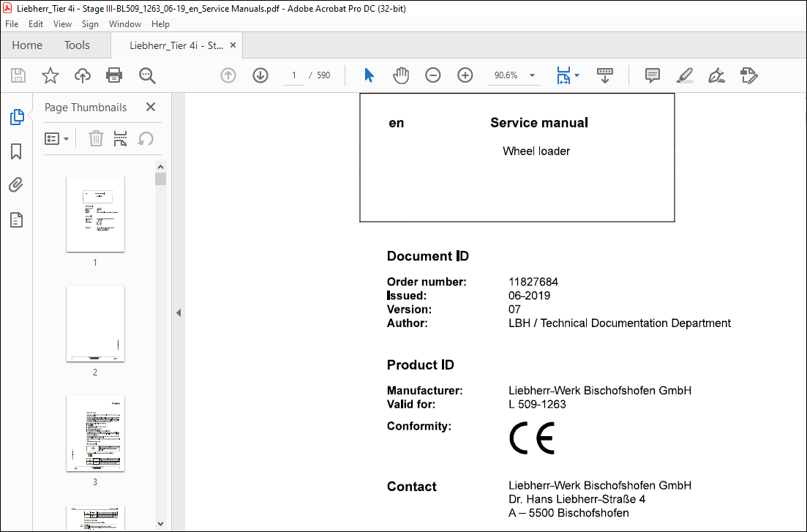Click the fit width page icon
This screenshot has width=807, height=532.
563,75
